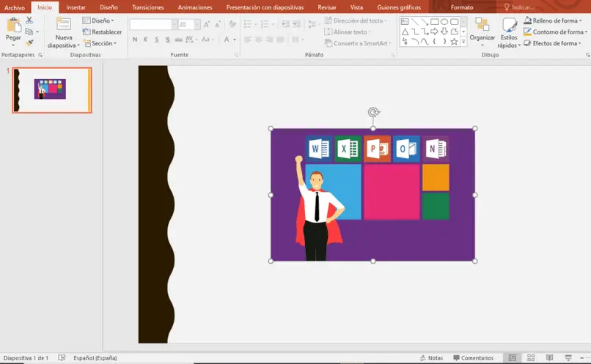
Task: Open the Comentarios pane button
Action: 473,357
